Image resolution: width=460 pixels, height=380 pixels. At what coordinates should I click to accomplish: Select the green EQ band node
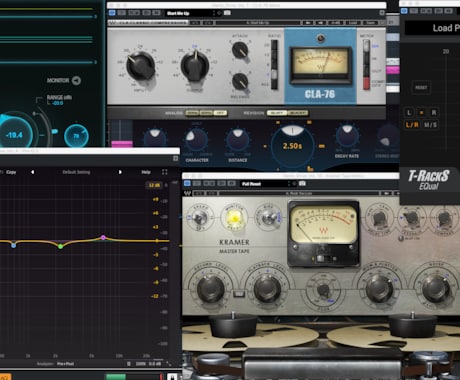click(60, 246)
